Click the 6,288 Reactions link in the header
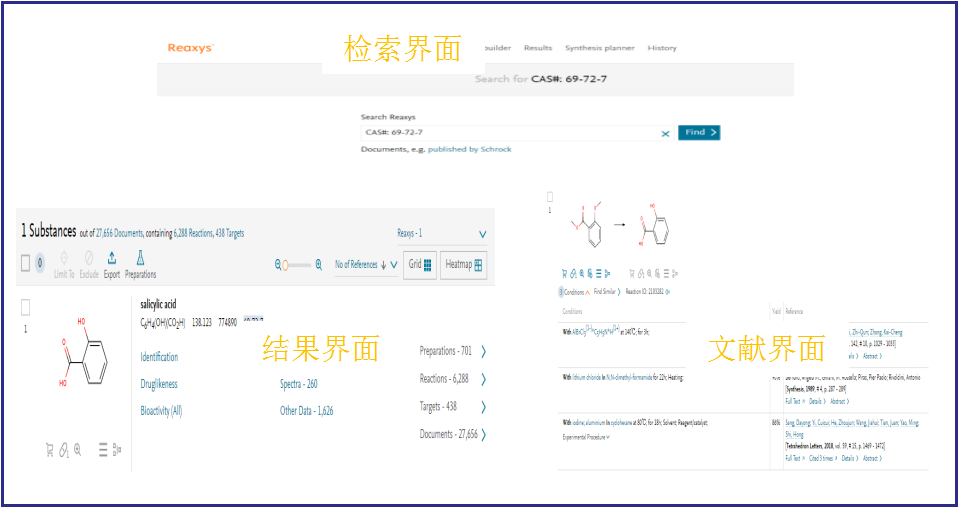Screen dimensions: 958x507 [x=192, y=233]
